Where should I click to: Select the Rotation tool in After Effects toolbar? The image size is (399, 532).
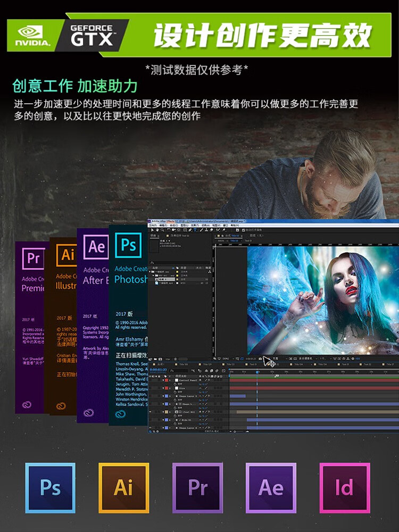169,230
